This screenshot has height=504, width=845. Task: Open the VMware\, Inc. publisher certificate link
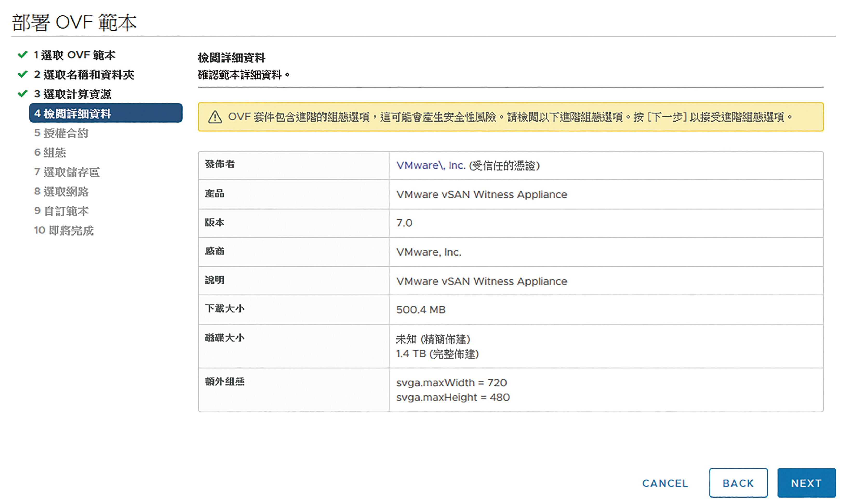point(430,165)
